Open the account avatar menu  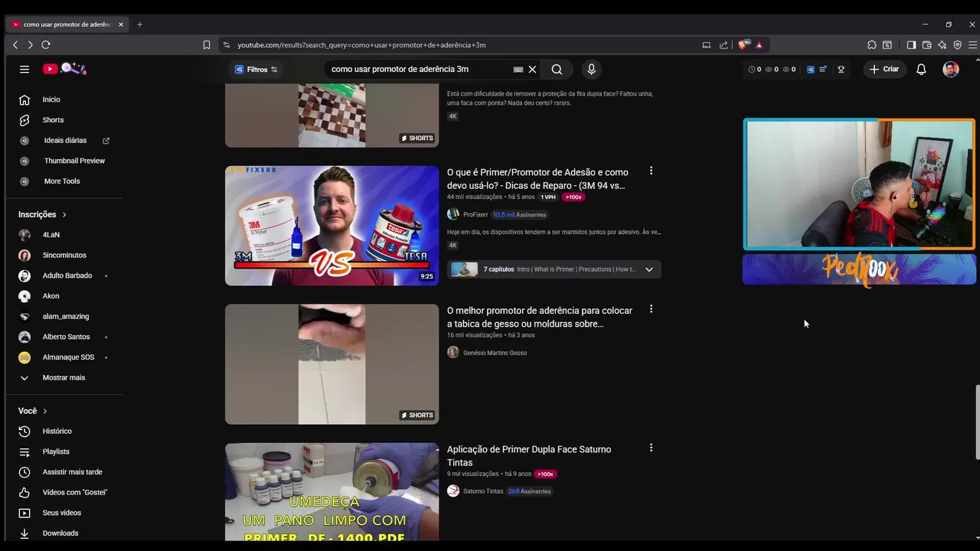click(x=951, y=69)
